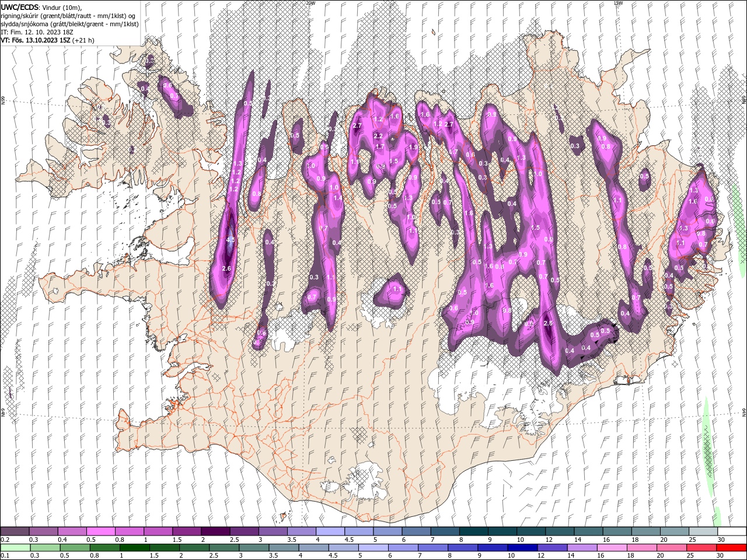The height and width of the screenshot is (560, 747).
Task: Click the 'Vindur (10m),' text in the header
Action: coord(62,7)
